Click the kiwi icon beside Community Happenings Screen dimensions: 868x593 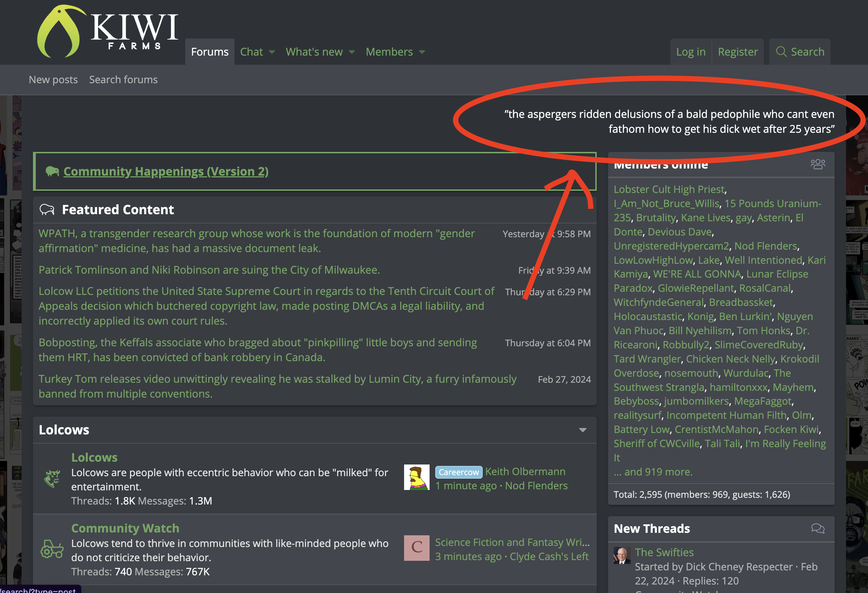click(52, 171)
